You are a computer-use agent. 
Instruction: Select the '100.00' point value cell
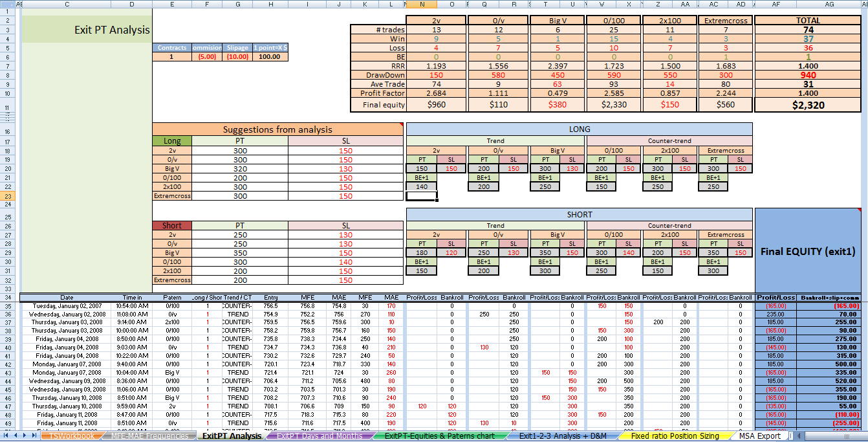tap(270, 56)
